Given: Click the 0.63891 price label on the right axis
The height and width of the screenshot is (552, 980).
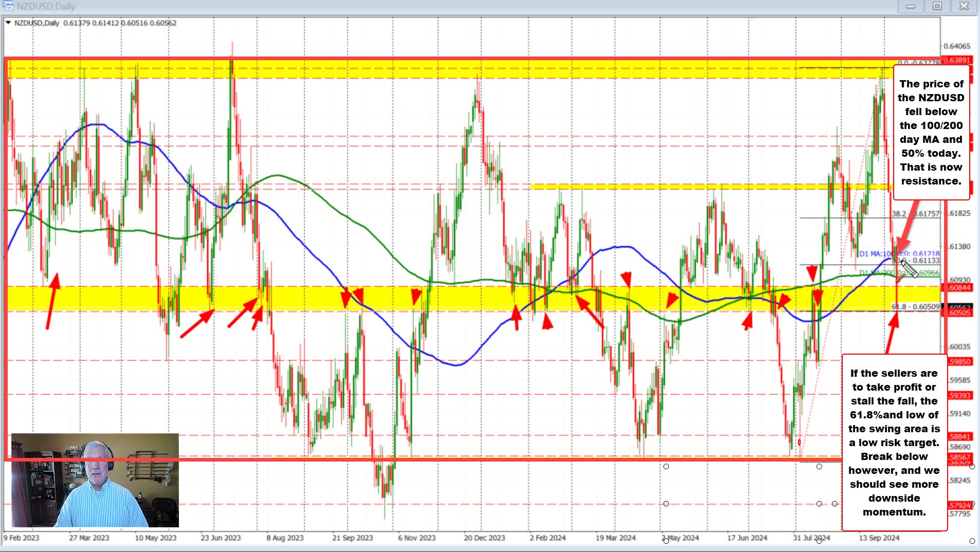Looking at the screenshot, I should coord(958,60).
